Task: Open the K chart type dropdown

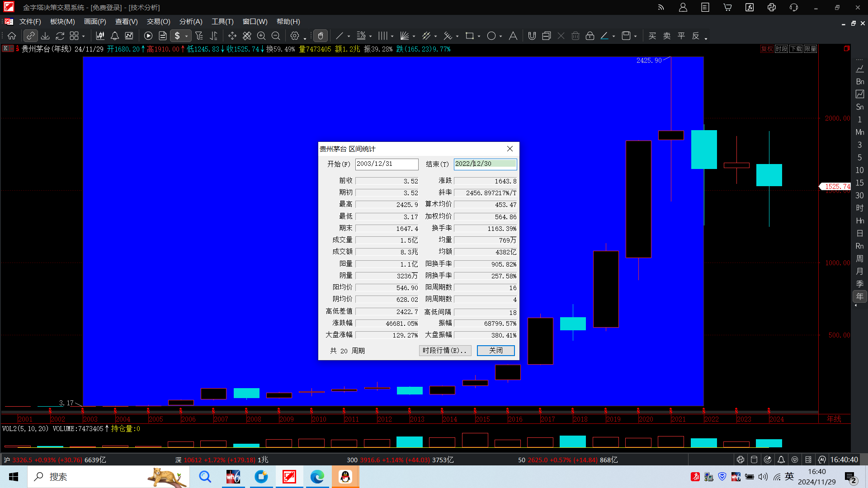Action: 7,48
